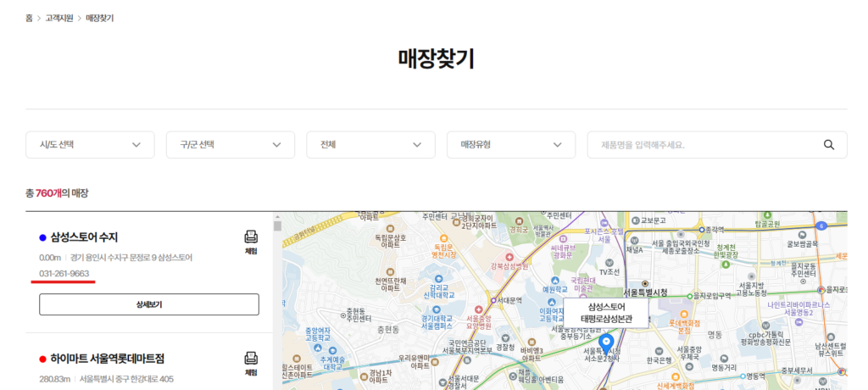Click the 280.83m distance text
Image resolution: width=868 pixels, height=390 pixels.
point(55,380)
